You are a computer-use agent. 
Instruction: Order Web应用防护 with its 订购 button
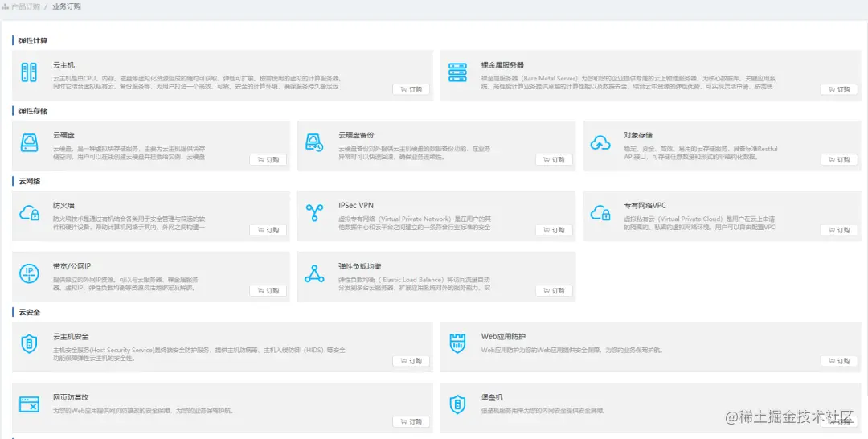pyautogui.click(x=838, y=362)
